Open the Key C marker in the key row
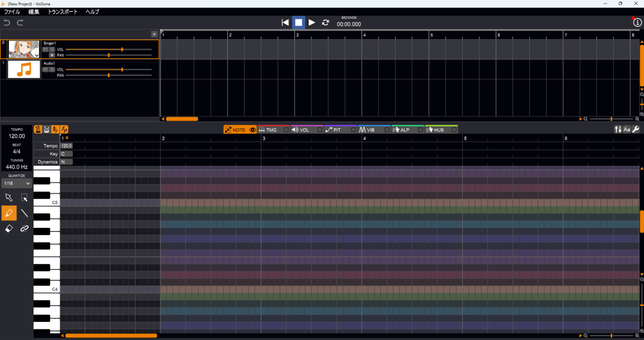Screen dimensions: 644x340 point(66,154)
